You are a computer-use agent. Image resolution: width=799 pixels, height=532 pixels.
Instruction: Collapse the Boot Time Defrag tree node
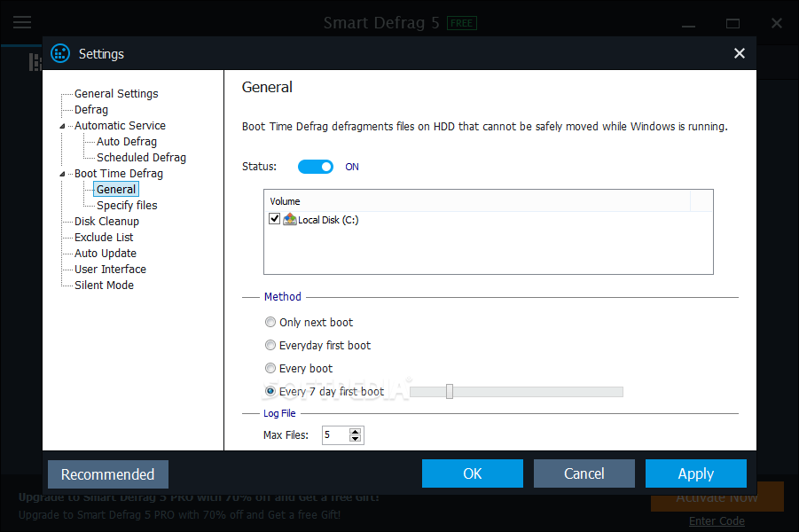click(62, 174)
